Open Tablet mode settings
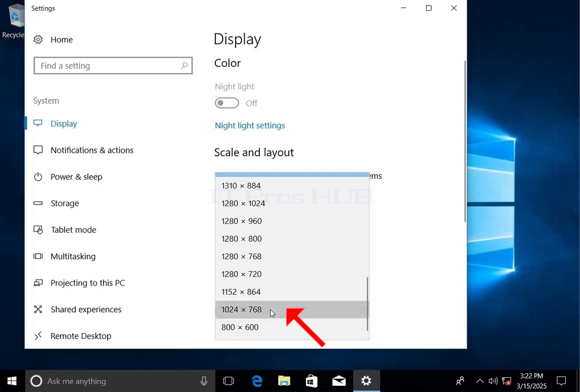 (73, 230)
